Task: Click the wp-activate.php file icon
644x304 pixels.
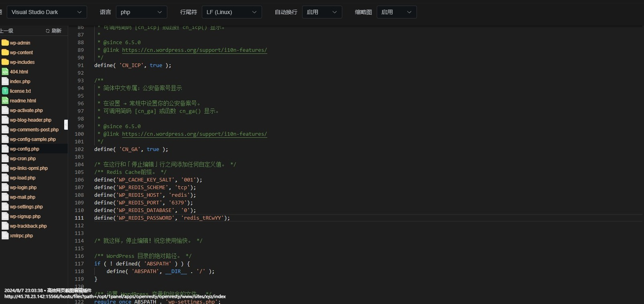Action: click(5, 110)
